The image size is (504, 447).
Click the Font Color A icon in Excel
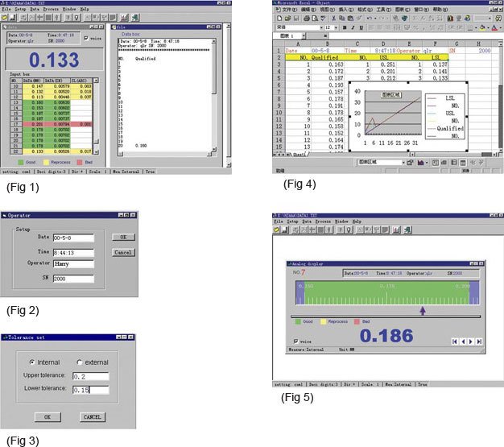tap(494, 28)
